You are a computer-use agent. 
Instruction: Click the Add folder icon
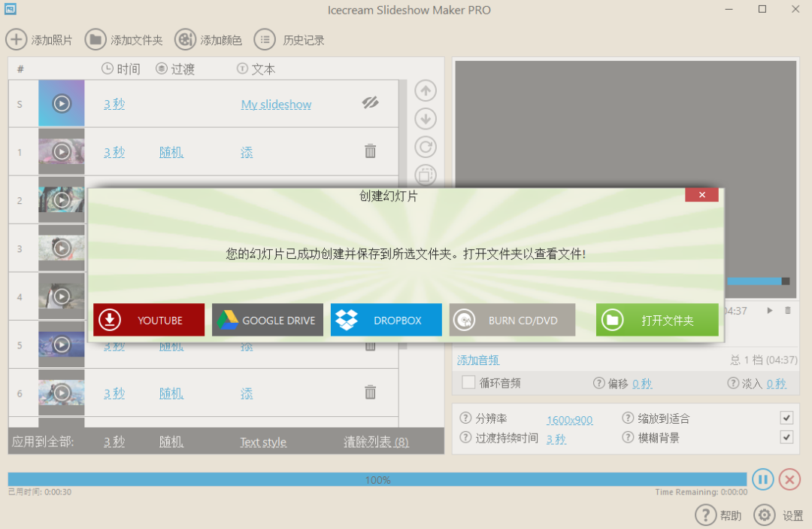point(95,39)
